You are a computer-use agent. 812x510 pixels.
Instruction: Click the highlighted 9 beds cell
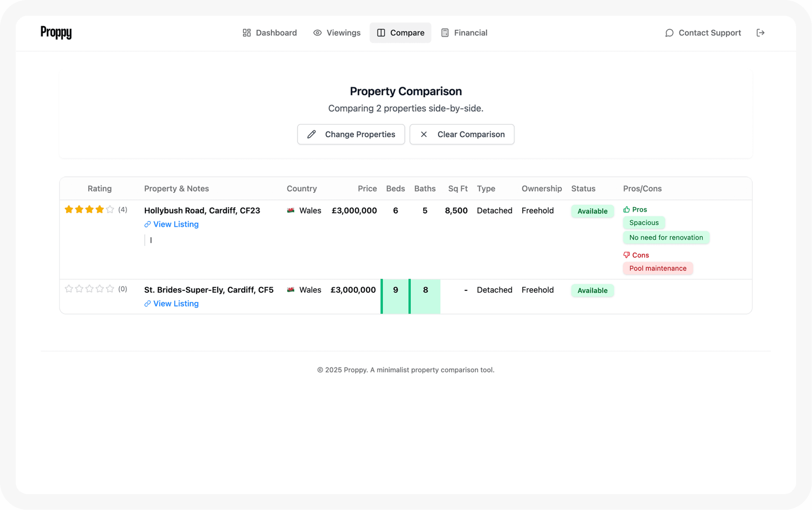click(395, 297)
